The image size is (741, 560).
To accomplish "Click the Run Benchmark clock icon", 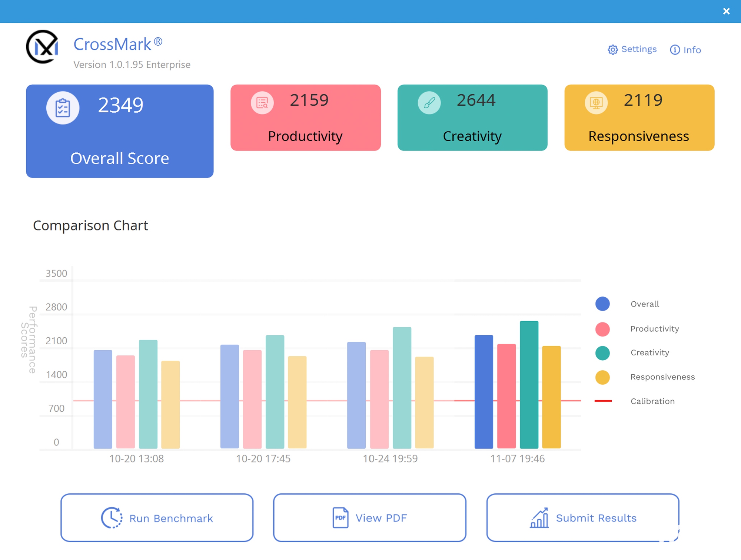I will [112, 518].
